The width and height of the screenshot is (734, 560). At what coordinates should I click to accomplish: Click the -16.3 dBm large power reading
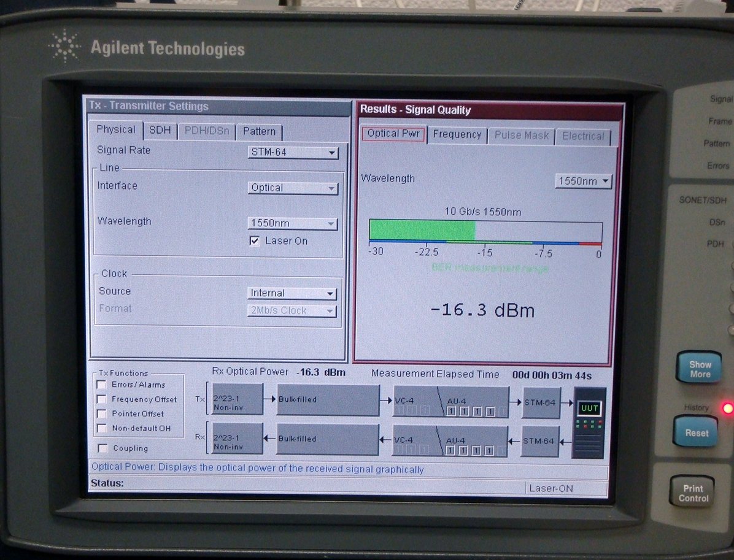pos(482,310)
